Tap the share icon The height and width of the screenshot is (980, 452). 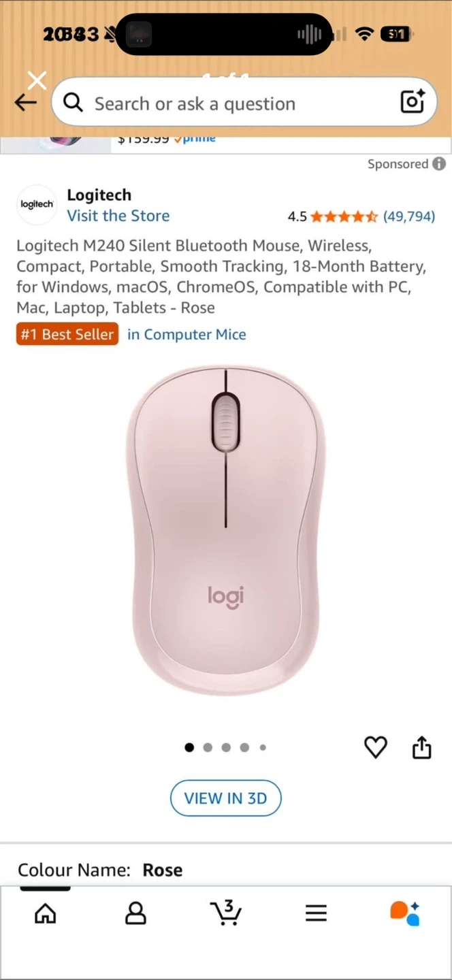(422, 747)
